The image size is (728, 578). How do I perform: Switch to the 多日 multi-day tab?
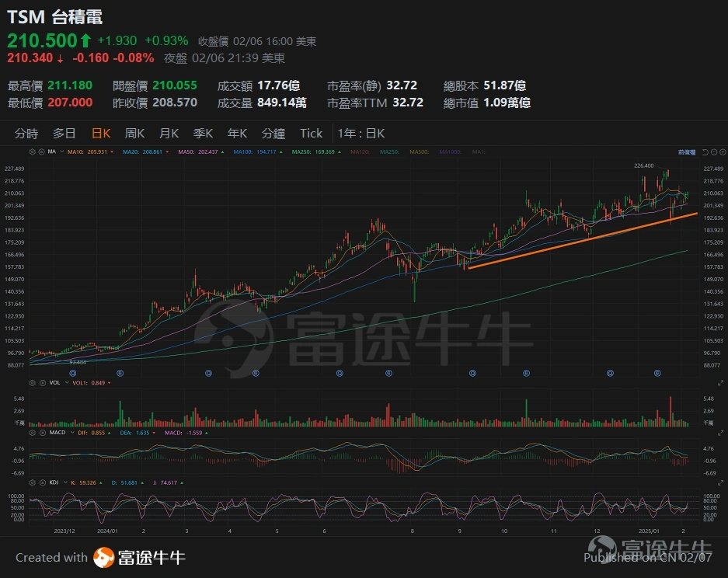[64, 134]
